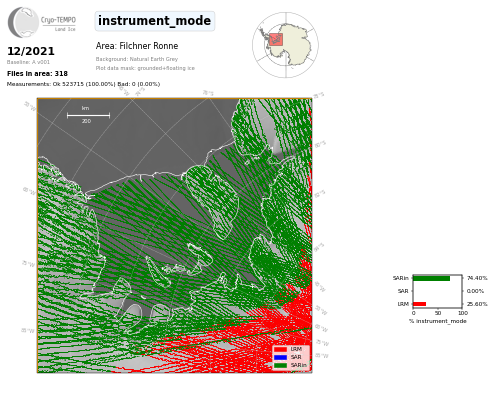The width and height of the screenshot is (492, 410).
Task: Click the % instrument_mode axis label
Action: click(438, 321)
